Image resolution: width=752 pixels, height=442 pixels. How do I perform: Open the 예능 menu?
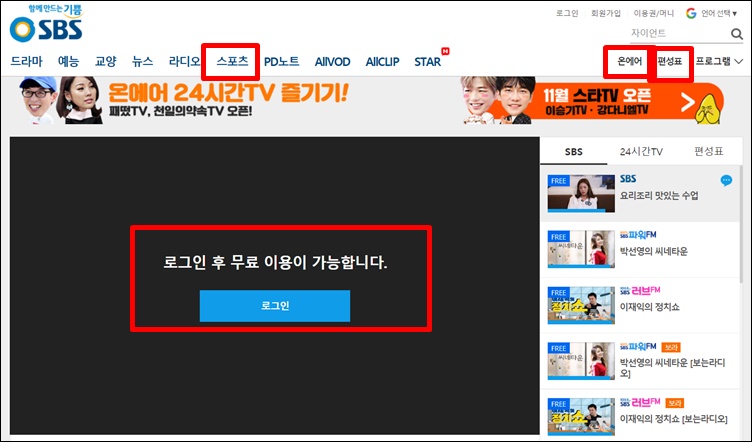pyautogui.click(x=68, y=61)
